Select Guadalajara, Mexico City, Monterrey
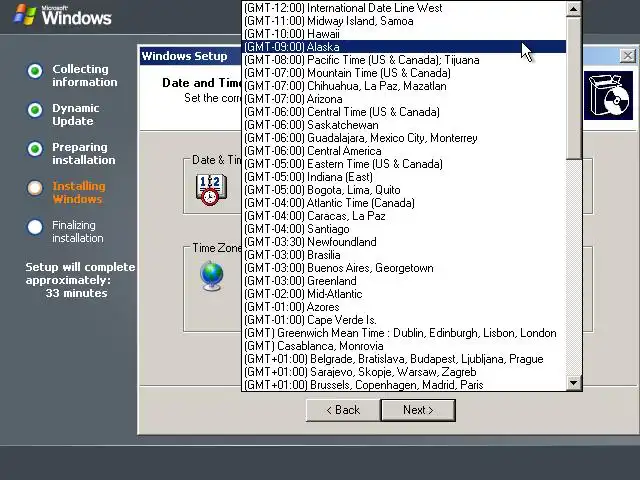The image size is (640, 480). click(404, 138)
